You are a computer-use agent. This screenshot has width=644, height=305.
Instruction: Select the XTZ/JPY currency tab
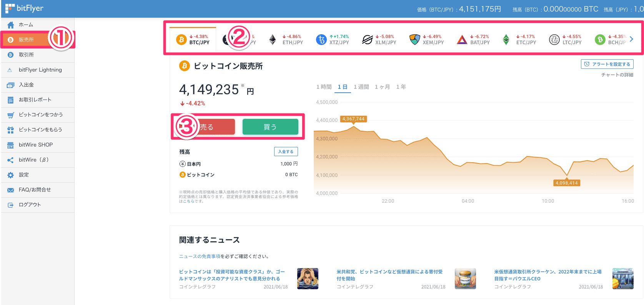(x=332, y=39)
